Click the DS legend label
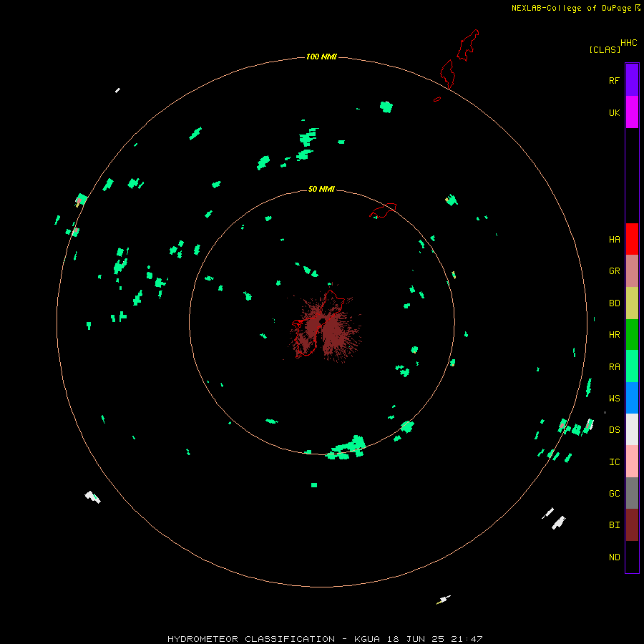Screen dimensions: 644x644 coord(614,429)
